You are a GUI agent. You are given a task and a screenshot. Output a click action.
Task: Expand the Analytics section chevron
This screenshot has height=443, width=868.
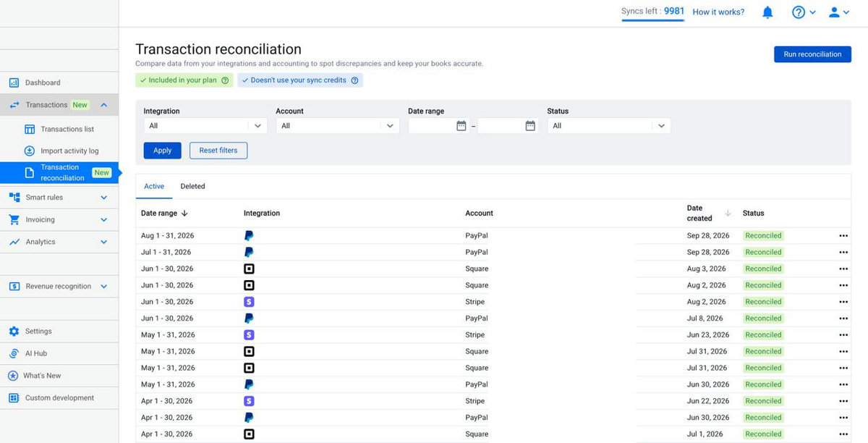[x=103, y=242]
